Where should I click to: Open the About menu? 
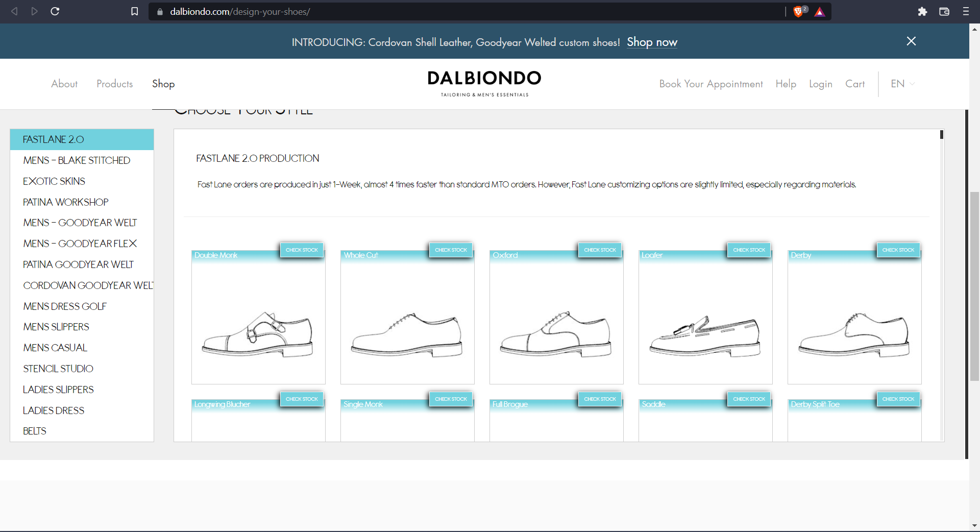pos(64,84)
